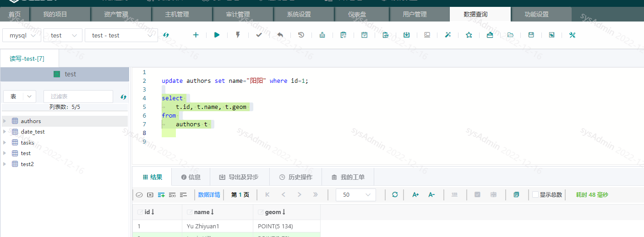Viewport: 644px width, 237px height.
Task: Open the mysql database type dropdown
Action: 22,35
